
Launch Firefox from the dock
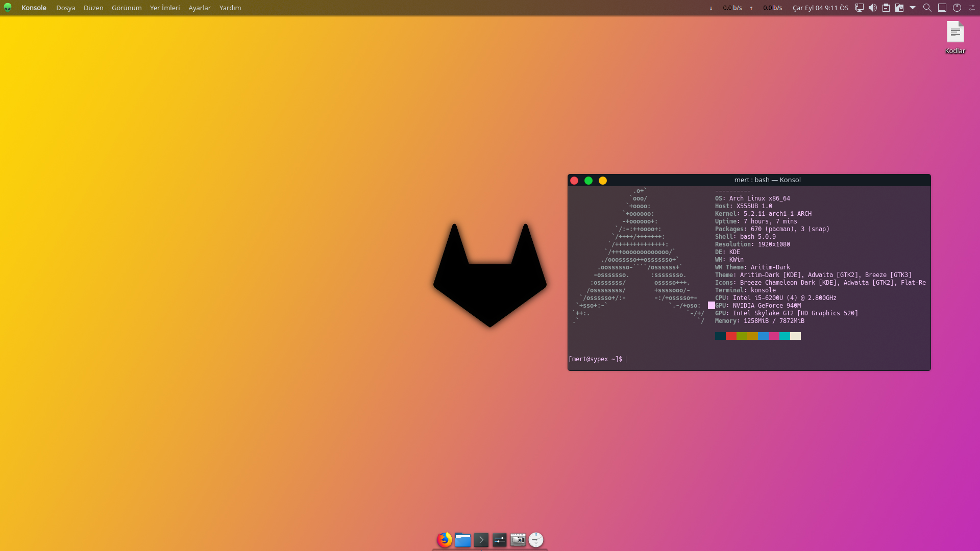coord(445,540)
